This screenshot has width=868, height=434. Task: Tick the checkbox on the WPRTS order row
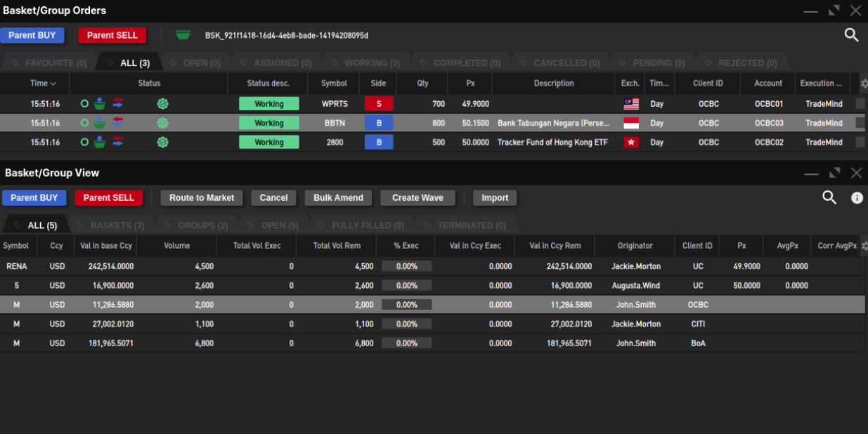click(860, 104)
